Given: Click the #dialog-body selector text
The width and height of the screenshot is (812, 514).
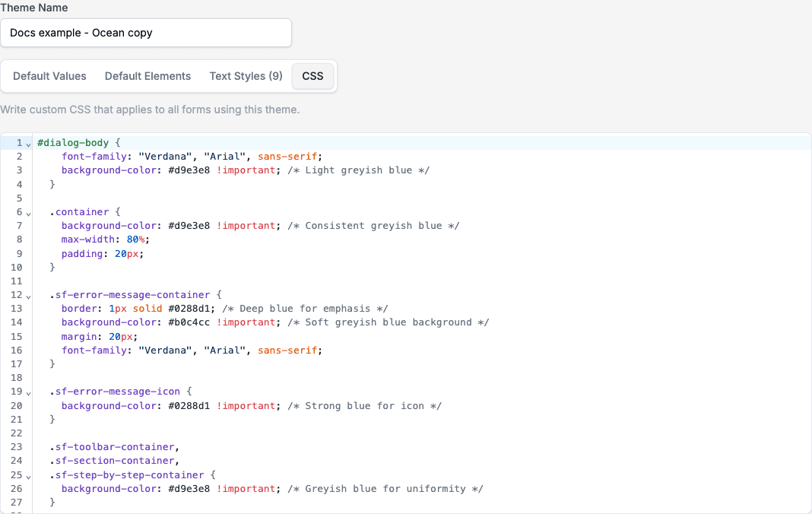Looking at the screenshot, I should point(73,142).
